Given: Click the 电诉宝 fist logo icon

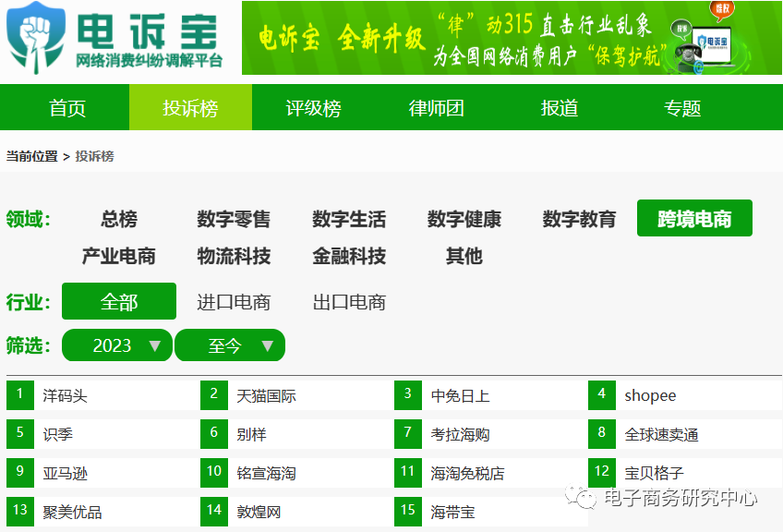Looking at the screenshot, I should [34, 37].
